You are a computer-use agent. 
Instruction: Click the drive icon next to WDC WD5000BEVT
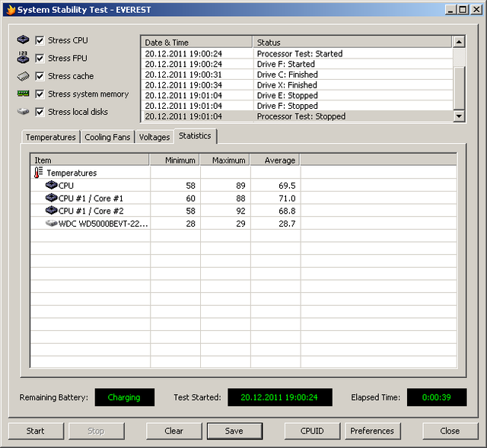tap(51, 224)
